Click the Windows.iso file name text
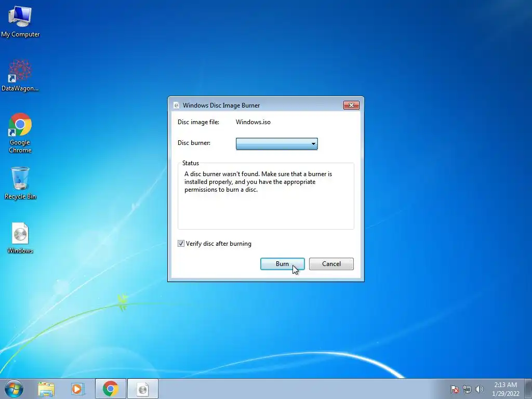 point(253,122)
